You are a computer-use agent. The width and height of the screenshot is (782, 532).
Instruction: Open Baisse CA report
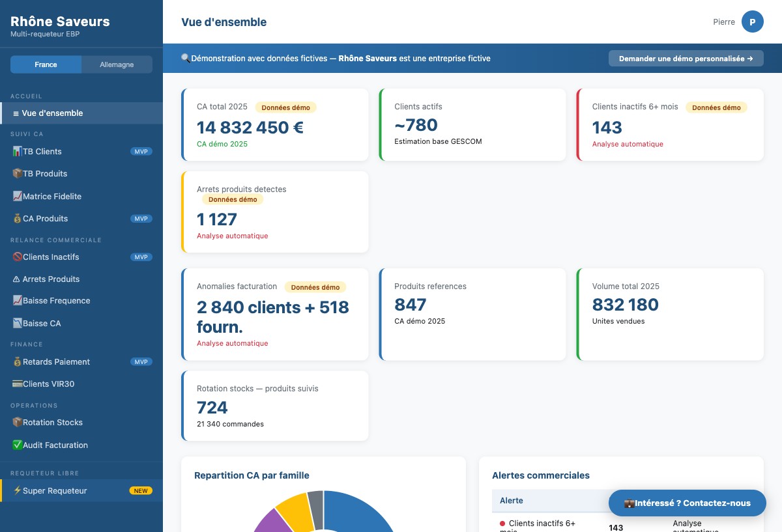[81, 324]
